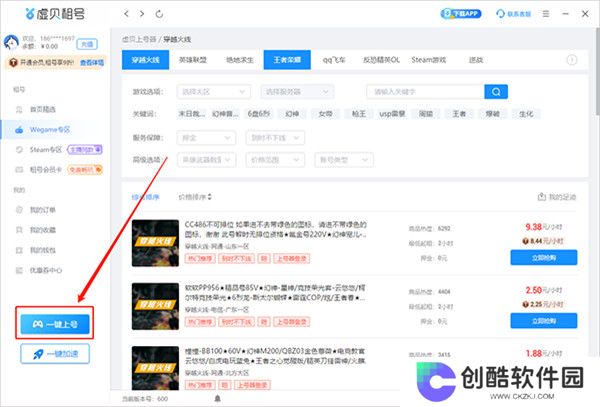The height and width of the screenshot is (407, 600).
Task: Switch to the 绝地求生 game tab
Action: (240, 60)
